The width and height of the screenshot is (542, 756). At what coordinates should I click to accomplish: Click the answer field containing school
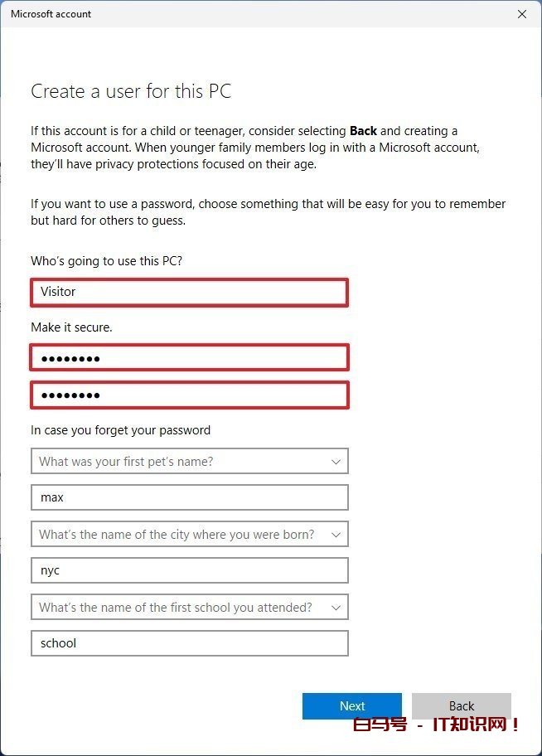[x=189, y=643]
